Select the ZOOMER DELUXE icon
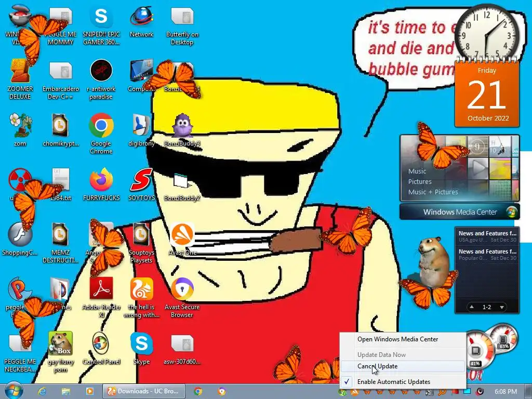This screenshot has height=399, width=532. click(x=20, y=79)
